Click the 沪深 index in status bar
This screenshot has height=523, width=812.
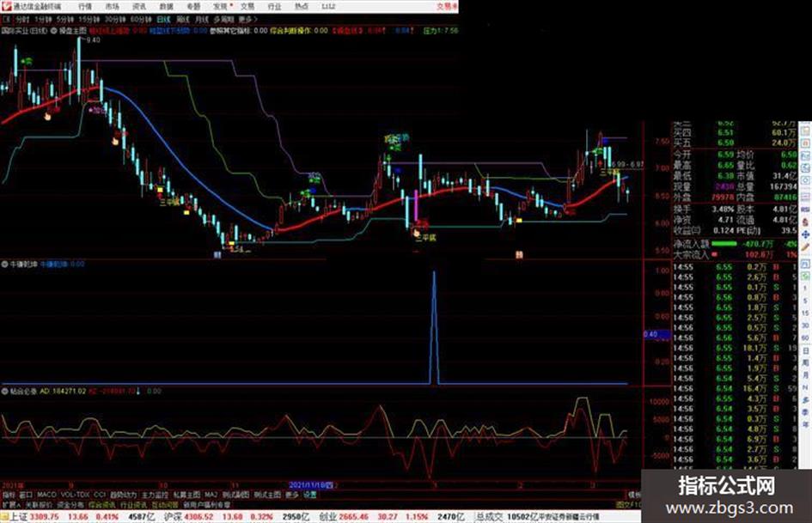point(173,517)
